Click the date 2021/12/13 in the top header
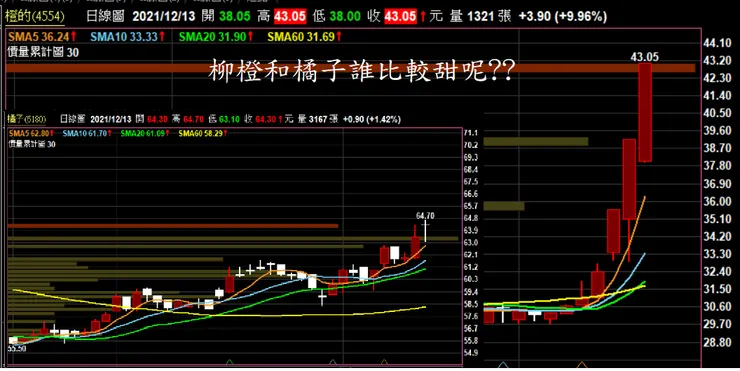 click(x=164, y=17)
